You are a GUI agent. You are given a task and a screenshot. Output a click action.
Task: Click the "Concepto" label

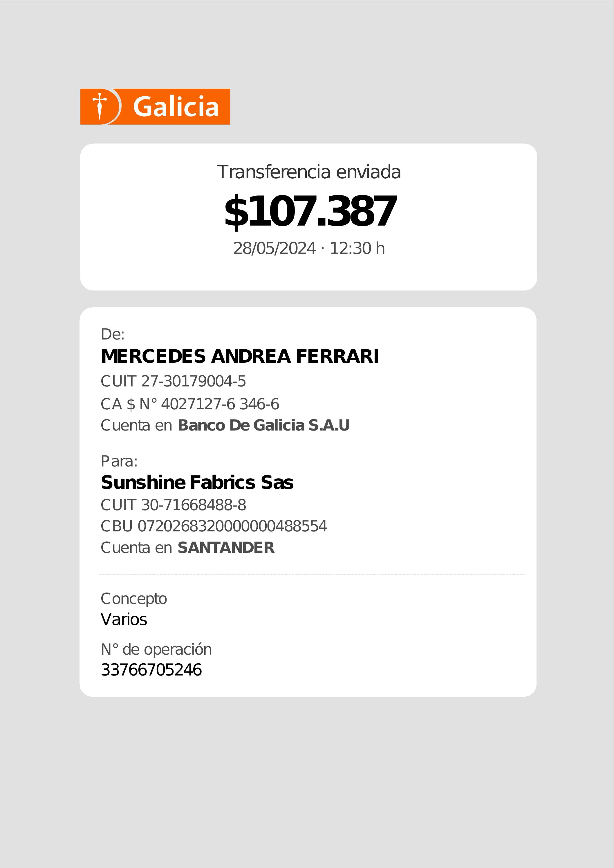tap(133, 598)
